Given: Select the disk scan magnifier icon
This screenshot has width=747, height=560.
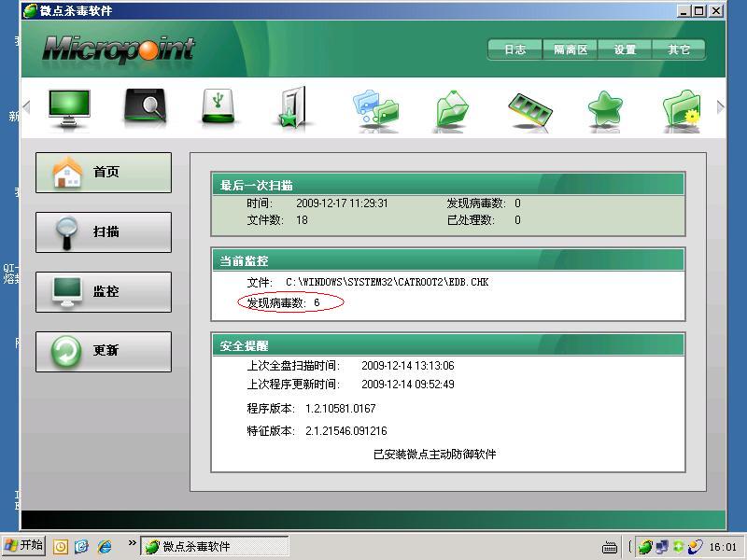Looking at the screenshot, I should (145, 106).
